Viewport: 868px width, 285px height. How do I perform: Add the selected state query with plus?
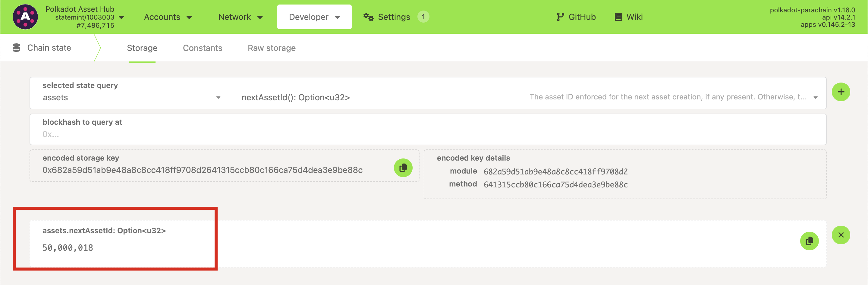pos(840,92)
